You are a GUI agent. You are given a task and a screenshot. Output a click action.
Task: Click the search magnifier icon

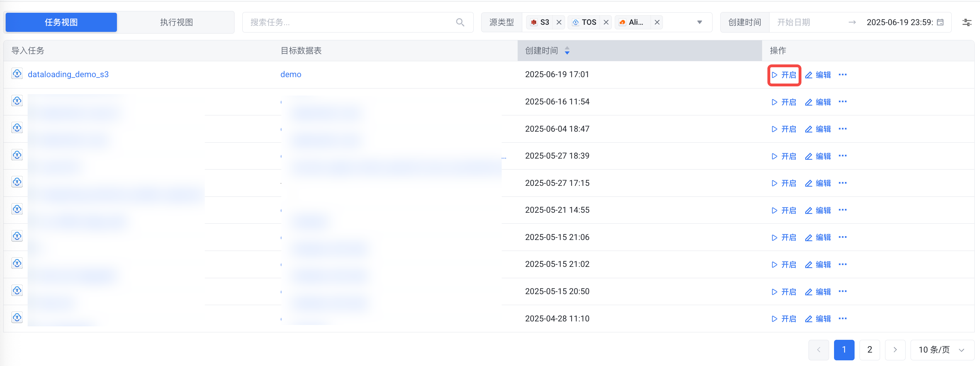(460, 22)
